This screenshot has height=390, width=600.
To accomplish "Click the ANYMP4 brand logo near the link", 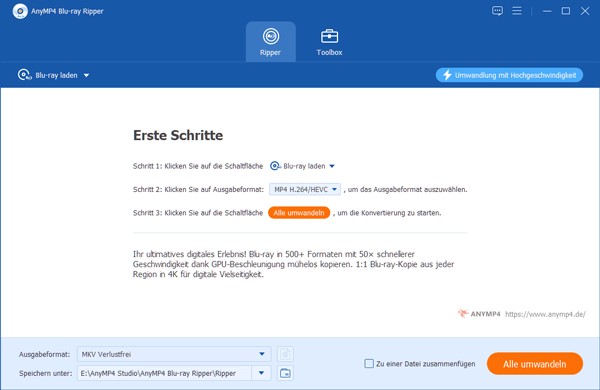I will (479, 314).
